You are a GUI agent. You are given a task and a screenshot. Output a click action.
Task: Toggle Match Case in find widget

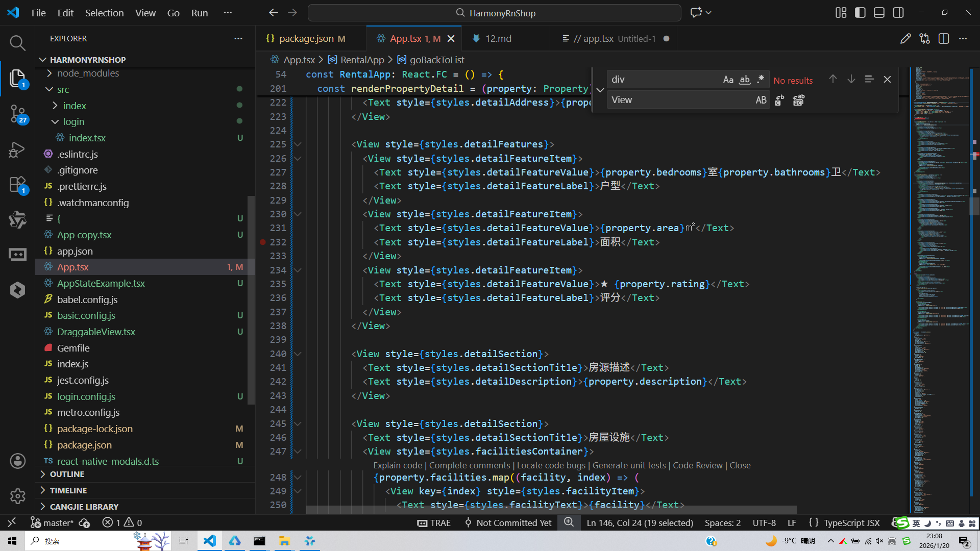point(728,80)
